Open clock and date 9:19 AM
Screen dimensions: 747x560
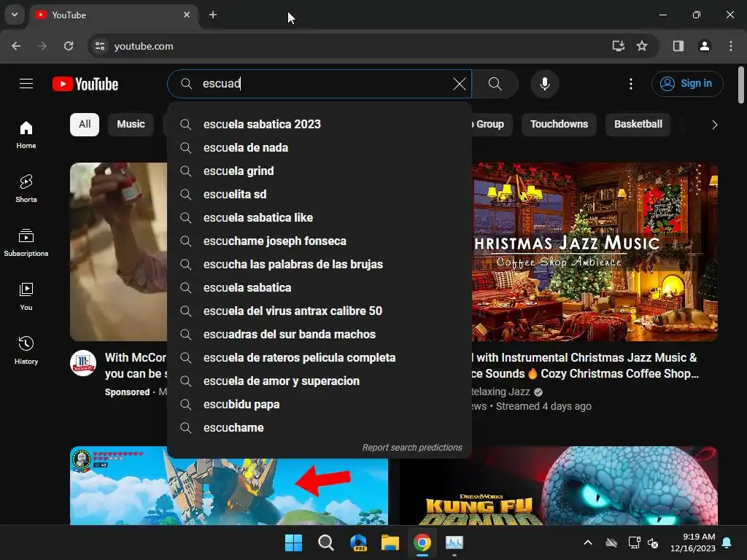tap(693, 542)
